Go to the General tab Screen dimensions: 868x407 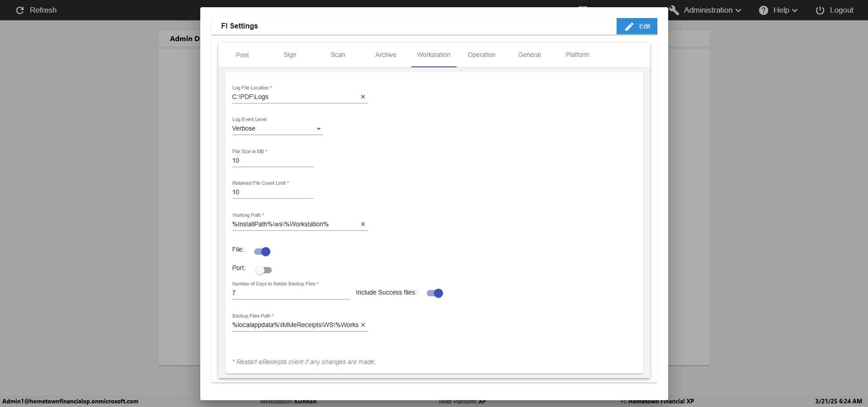pos(529,55)
